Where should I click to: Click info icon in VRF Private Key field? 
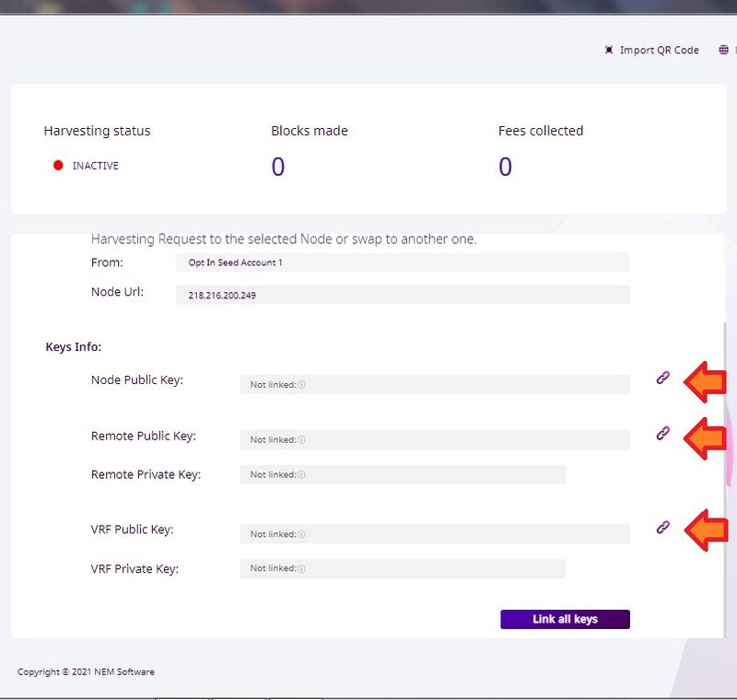301,569
